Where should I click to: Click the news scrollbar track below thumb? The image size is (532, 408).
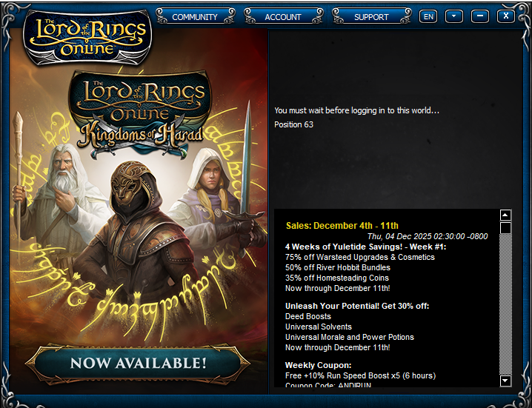pyautogui.click(x=505, y=304)
